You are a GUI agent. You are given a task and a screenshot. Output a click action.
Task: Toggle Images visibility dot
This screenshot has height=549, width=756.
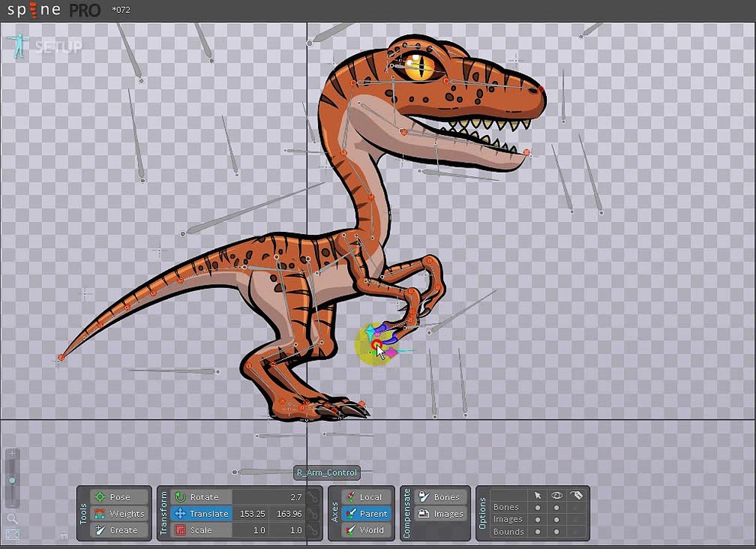pyautogui.click(x=557, y=519)
